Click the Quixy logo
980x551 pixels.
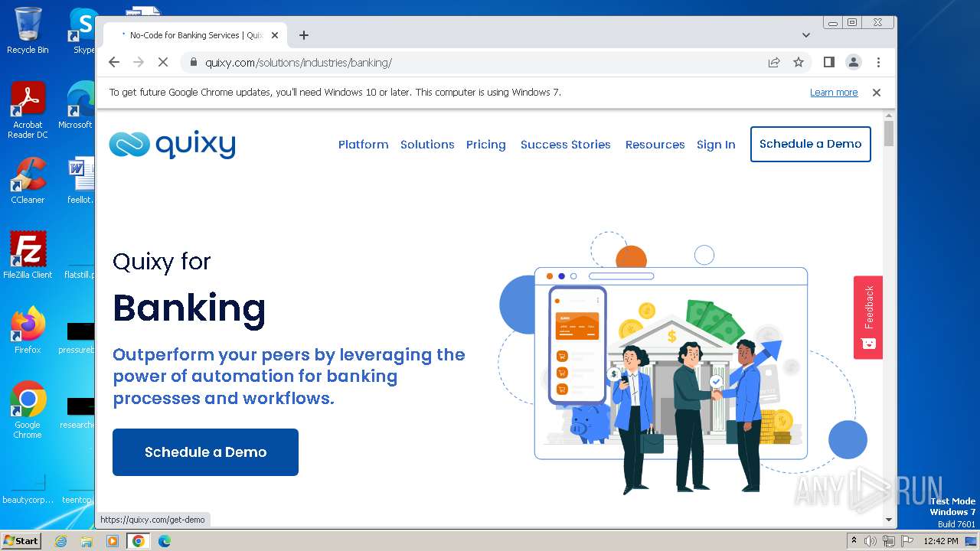172,144
